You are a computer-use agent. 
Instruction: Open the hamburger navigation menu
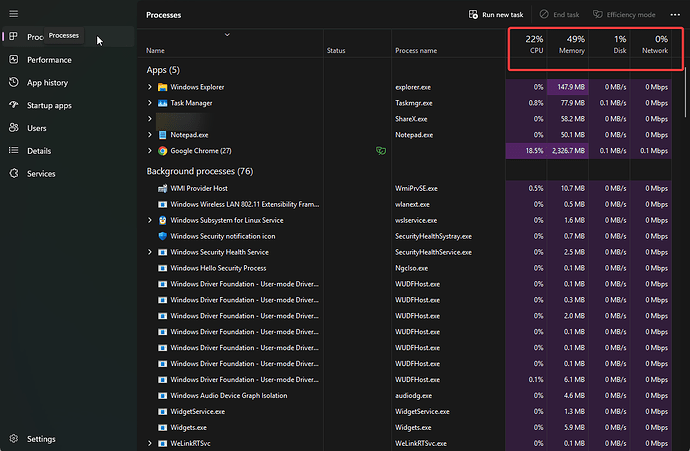pyautogui.click(x=14, y=14)
